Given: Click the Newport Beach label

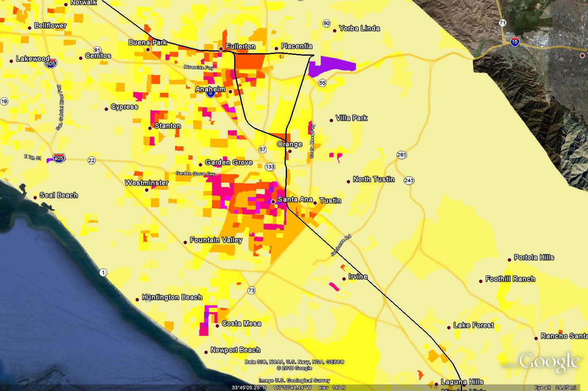Looking at the screenshot, I should click(x=235, y=350).
